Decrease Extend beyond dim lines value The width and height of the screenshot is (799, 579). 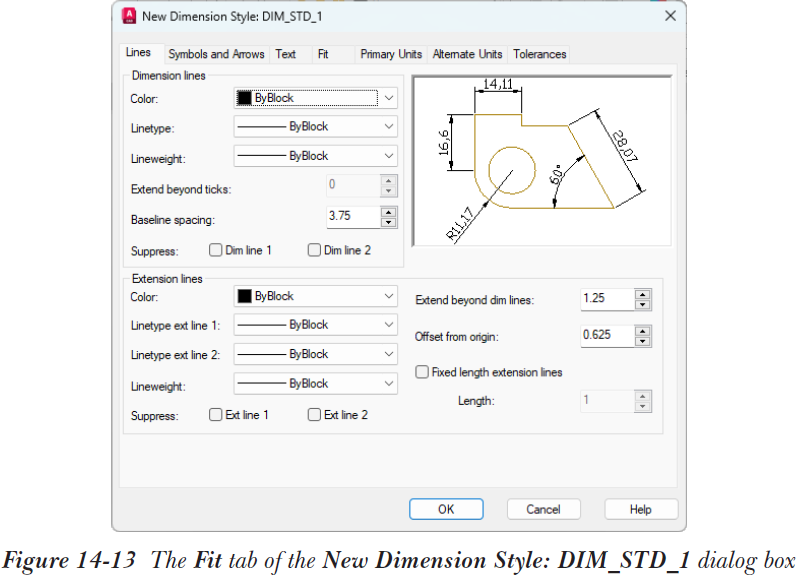(x=643, y=305)
